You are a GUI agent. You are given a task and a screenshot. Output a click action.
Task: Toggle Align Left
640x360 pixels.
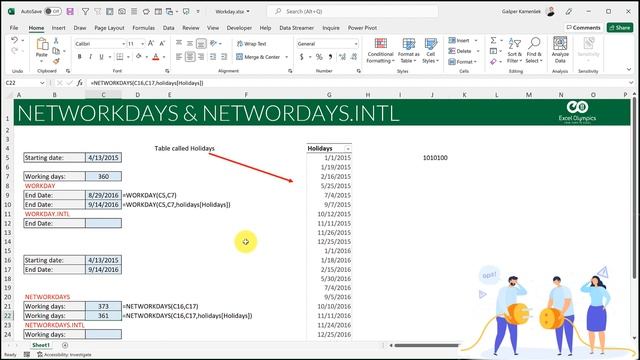(x=179, y=57)
